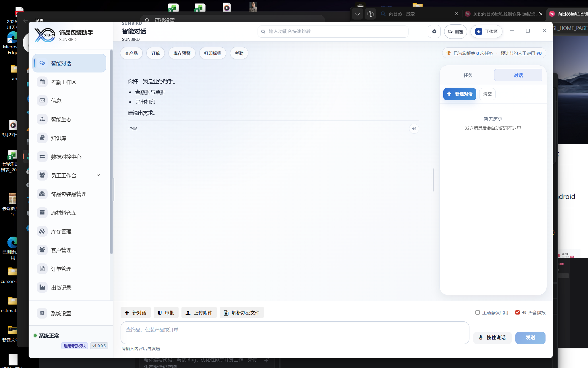Viewport: 588px width, 368px height.
Task: Click the 上传附件 button
Action: coord(199,313)
